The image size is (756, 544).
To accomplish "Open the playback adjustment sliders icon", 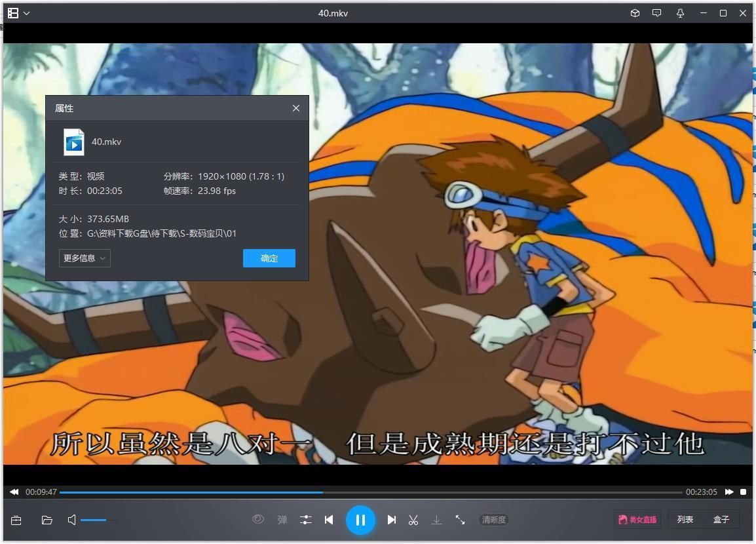I will [x=305, y=520].
